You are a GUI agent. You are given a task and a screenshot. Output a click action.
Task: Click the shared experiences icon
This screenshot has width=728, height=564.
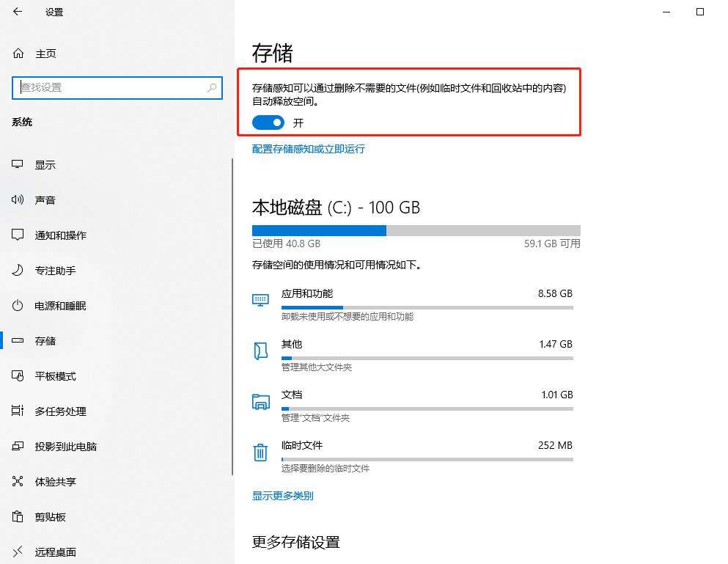pyautogui.click(x=18, y=481)
